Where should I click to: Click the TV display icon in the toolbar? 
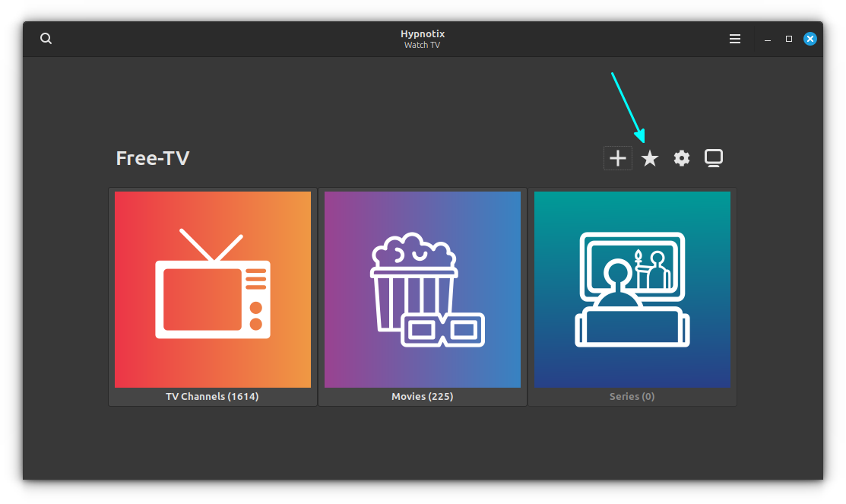coord(713,158)
